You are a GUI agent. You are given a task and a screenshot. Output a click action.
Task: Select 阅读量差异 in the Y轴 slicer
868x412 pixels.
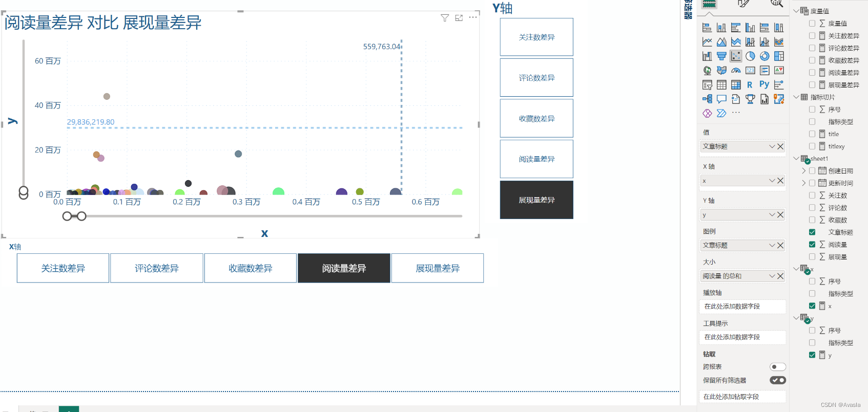(x=536, y=159)
